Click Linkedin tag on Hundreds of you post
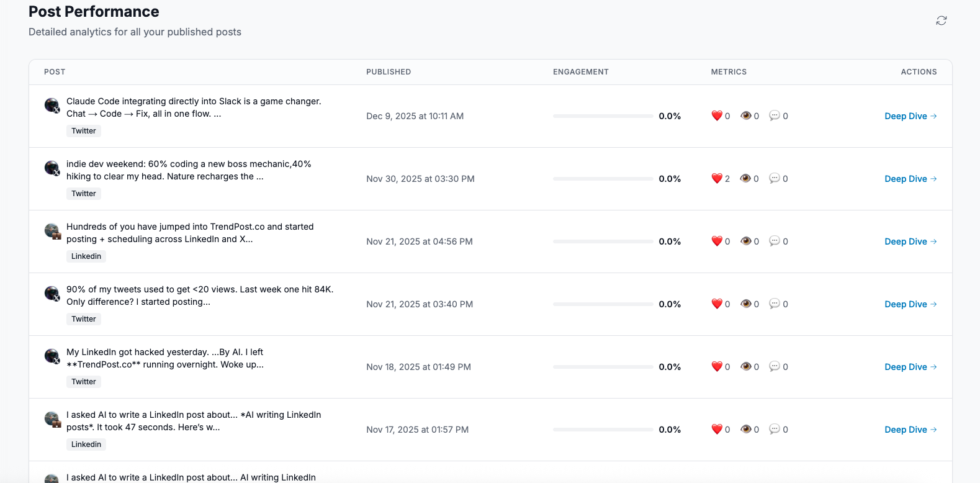 coord(86,256)
